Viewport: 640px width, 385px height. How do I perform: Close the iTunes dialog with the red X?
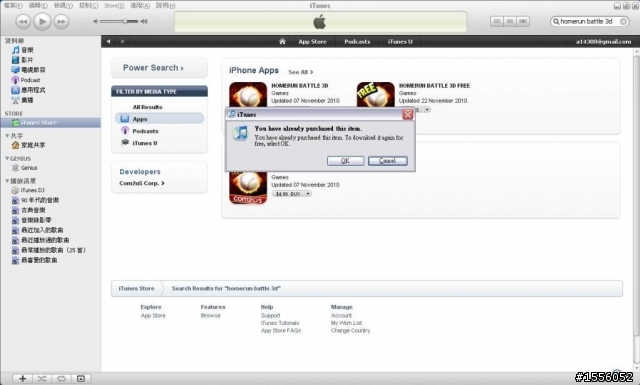point(407,115)
